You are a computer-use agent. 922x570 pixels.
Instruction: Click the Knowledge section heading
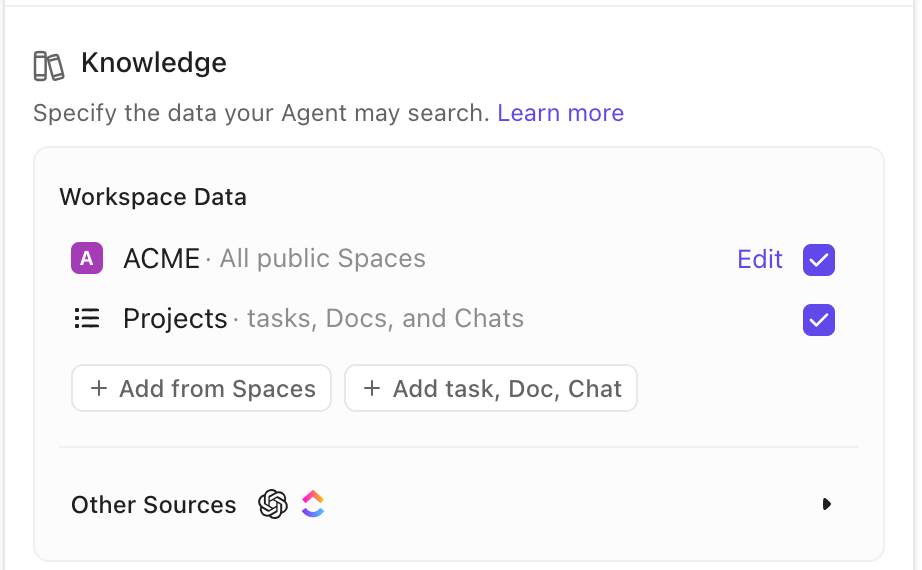153,63
